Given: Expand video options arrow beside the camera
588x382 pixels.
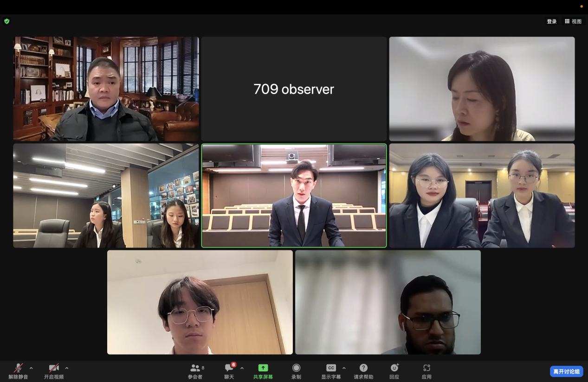Looking at the screenshot, I should [67, 368].
